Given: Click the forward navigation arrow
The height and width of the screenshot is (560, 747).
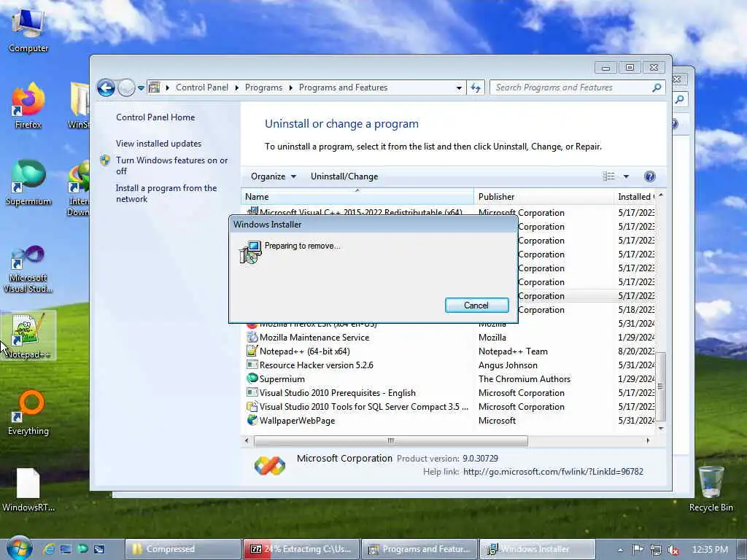Looking at the screenshot, I should 125,87.
